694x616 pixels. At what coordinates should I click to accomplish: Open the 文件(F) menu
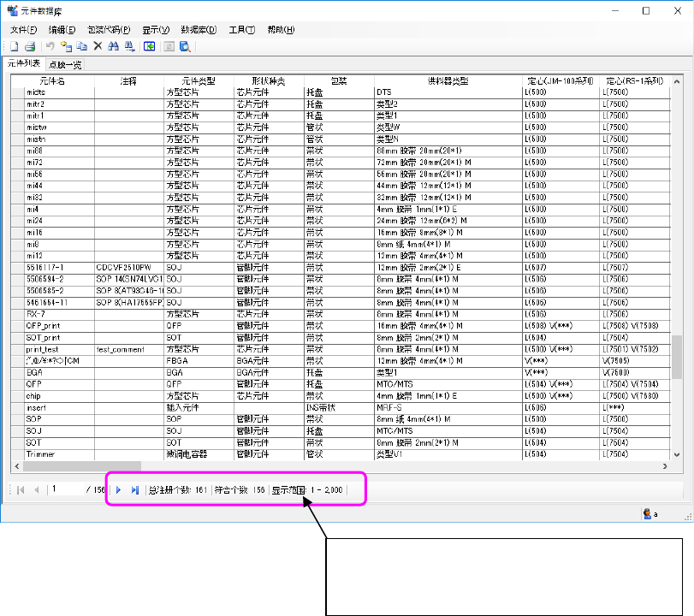[23, 30]
